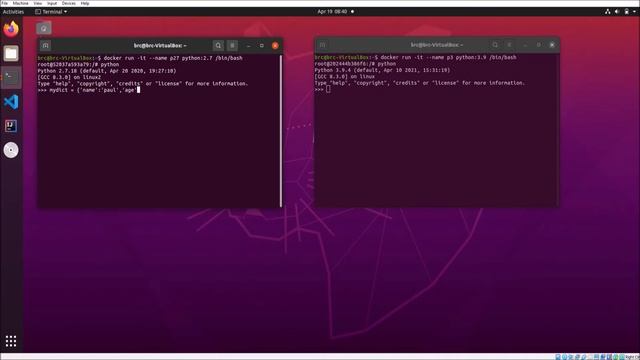Open the VirtualBox File menu
This screenshot has width=640, height=360.
click(5, 3)
